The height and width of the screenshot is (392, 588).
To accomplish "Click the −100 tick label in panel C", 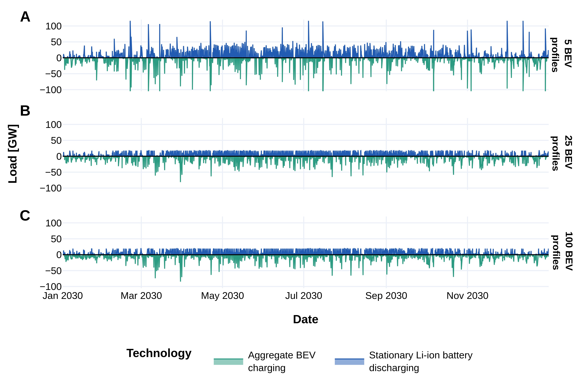I will click(x=51, y=286).
